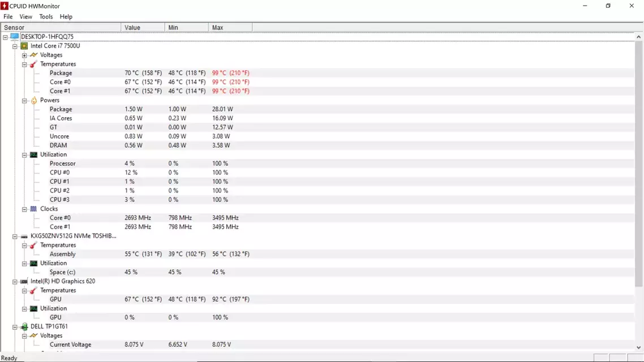Viewport: 644px width, 362px height.
Task: Click the scrollbar down arrow
Action: point(639,347)
